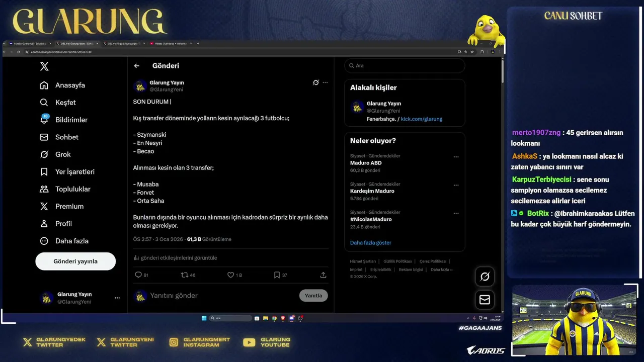Open kick.com/glarung link
This screenshot has height=362, width=644.
click(x=422, y=119)
